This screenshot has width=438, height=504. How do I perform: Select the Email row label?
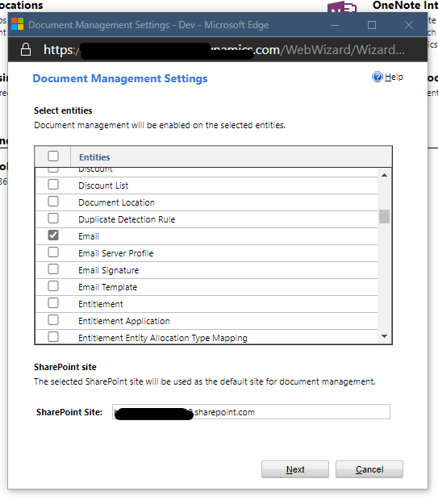click(89, 236)
